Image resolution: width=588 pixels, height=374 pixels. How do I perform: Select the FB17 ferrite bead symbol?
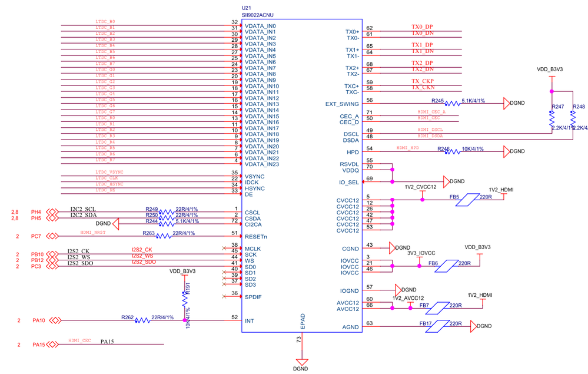pyautogui.click(x=437, y=326)
